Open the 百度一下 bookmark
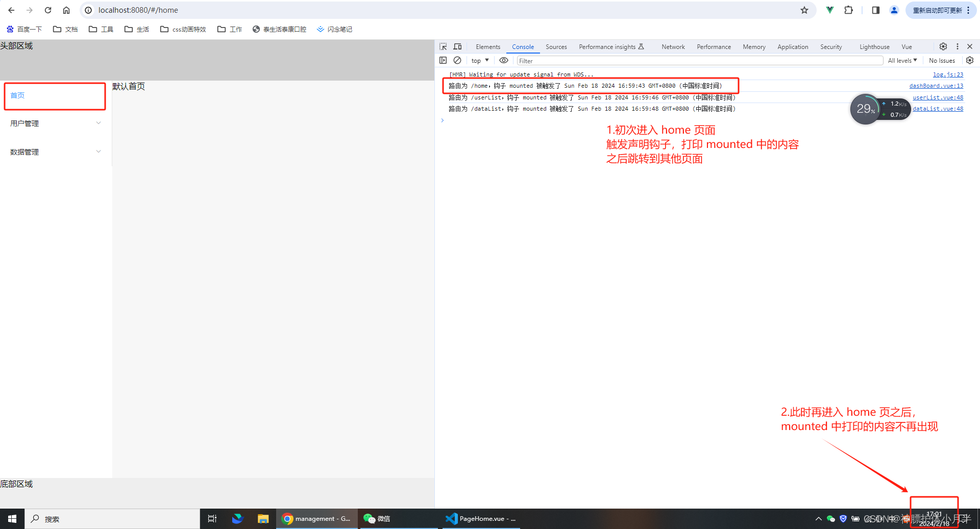The height and width of the screenshot is (529, 980). coord(24,29)
